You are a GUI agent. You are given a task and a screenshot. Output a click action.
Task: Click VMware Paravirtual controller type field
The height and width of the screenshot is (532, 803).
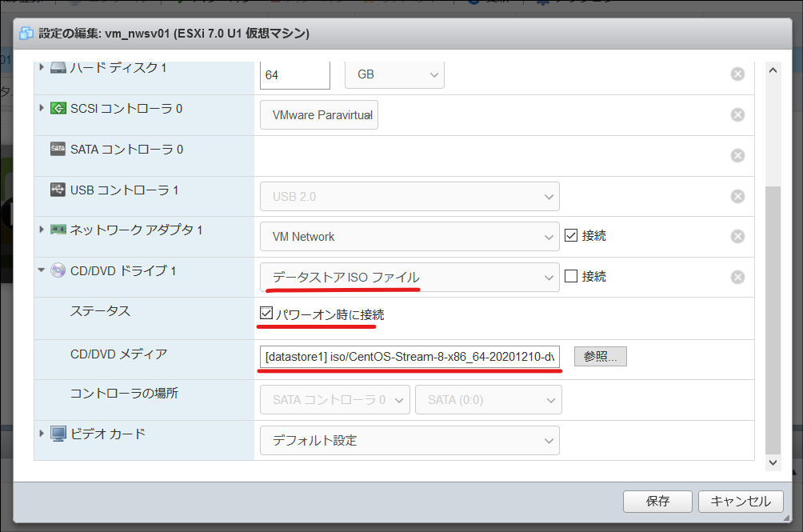tap(319, 114)
